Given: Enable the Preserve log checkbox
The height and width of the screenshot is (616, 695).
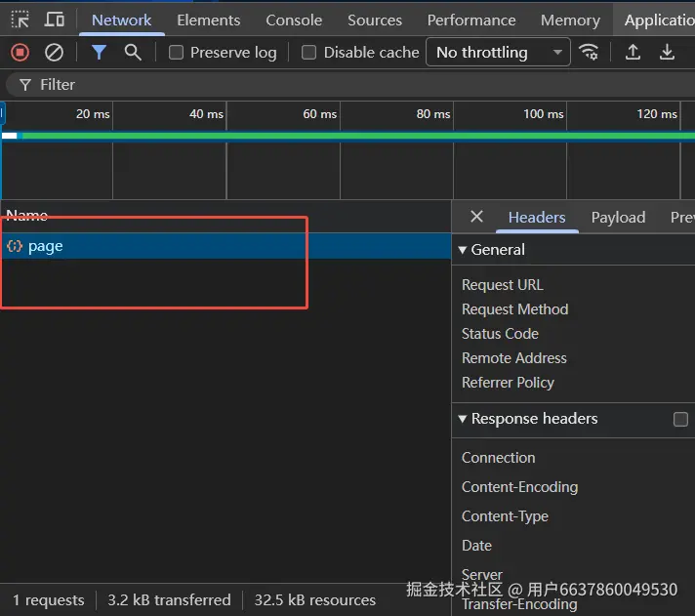Looking at the screenshot, I should (176, 53).
